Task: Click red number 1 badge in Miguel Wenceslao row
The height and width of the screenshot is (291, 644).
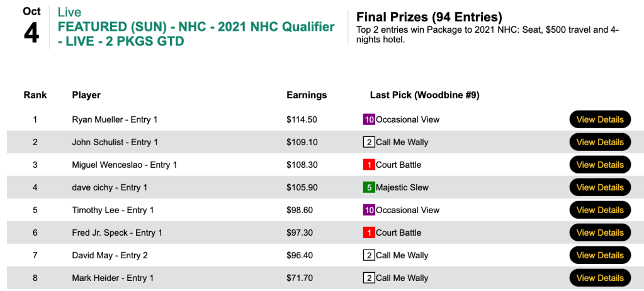Action: pos(369,165)
